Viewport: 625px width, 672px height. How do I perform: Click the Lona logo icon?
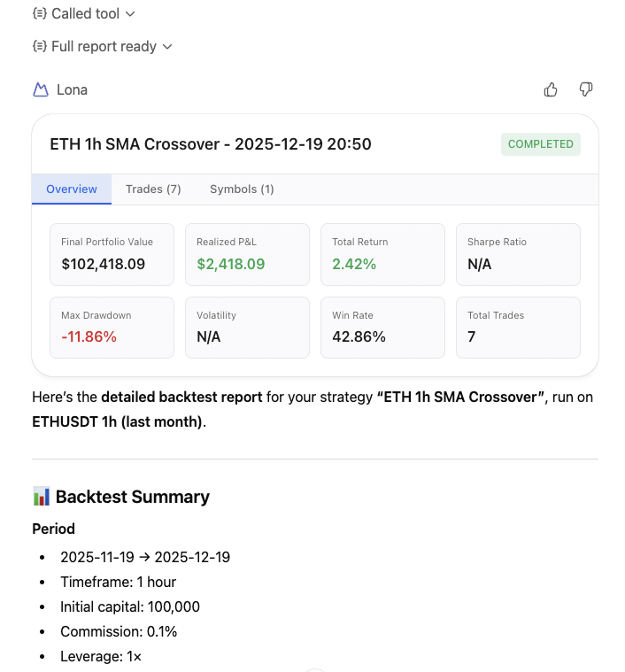[x=40, y=89]
